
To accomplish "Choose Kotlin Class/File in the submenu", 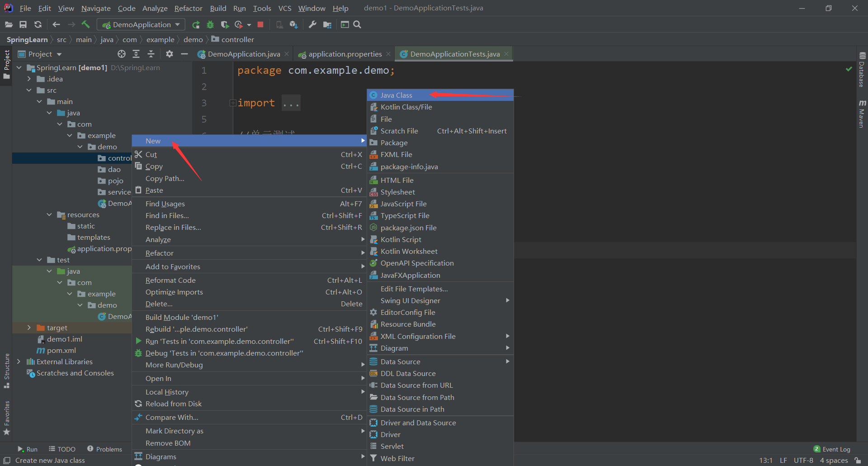I will tap(440, 107).
